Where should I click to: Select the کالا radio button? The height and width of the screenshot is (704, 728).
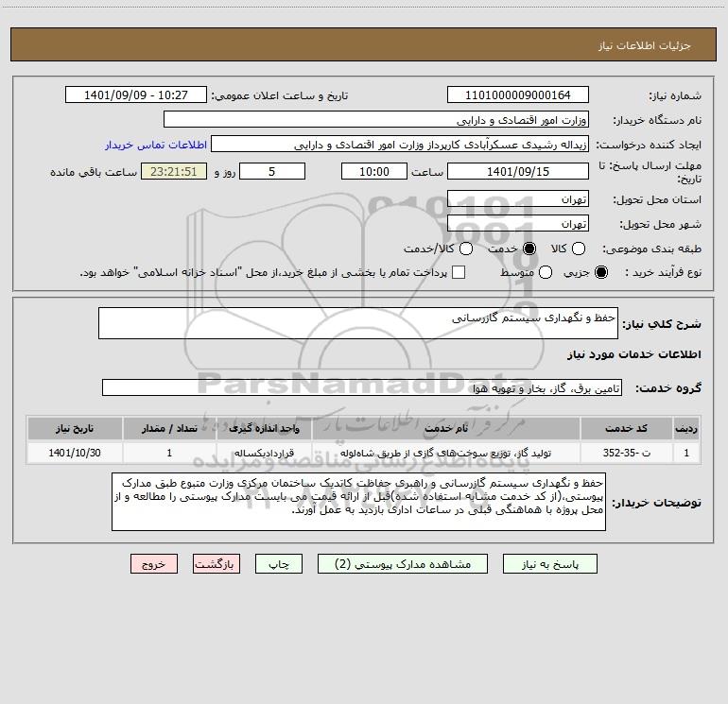579,249
